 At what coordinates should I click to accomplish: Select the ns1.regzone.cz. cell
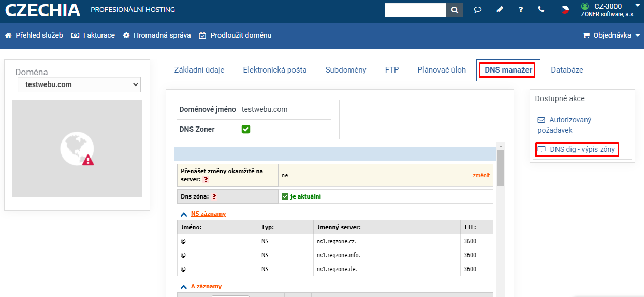[386, 241]
